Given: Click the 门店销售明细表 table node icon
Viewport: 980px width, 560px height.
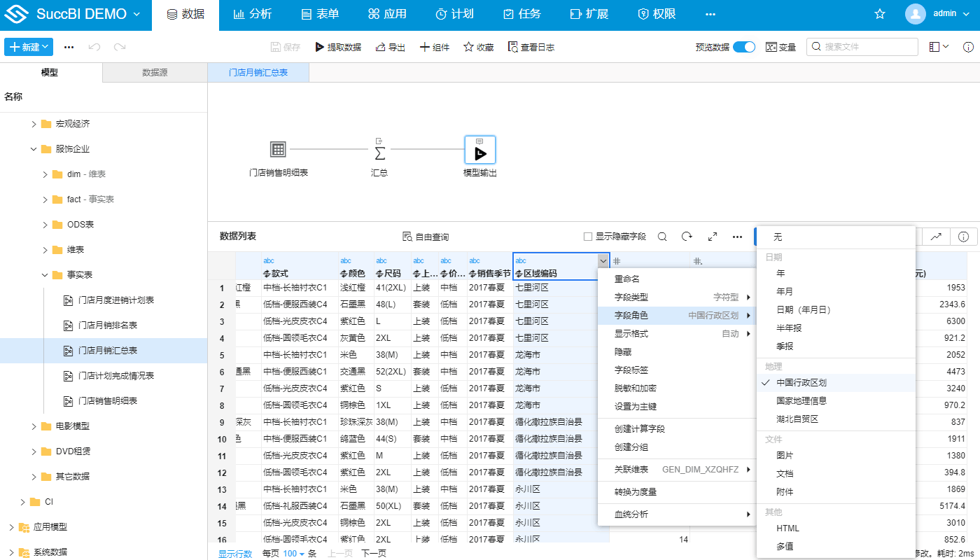Looking at the screenshot, I should [279, 149].
